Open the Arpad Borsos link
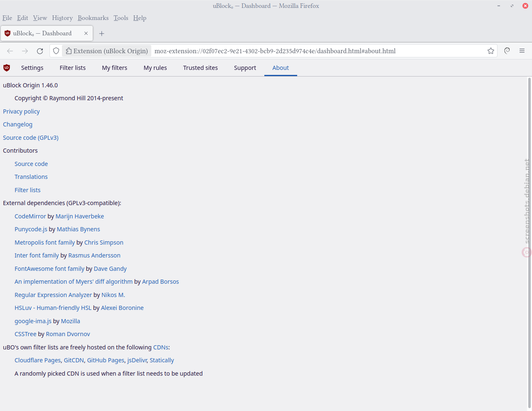 (x=160, y=282)
